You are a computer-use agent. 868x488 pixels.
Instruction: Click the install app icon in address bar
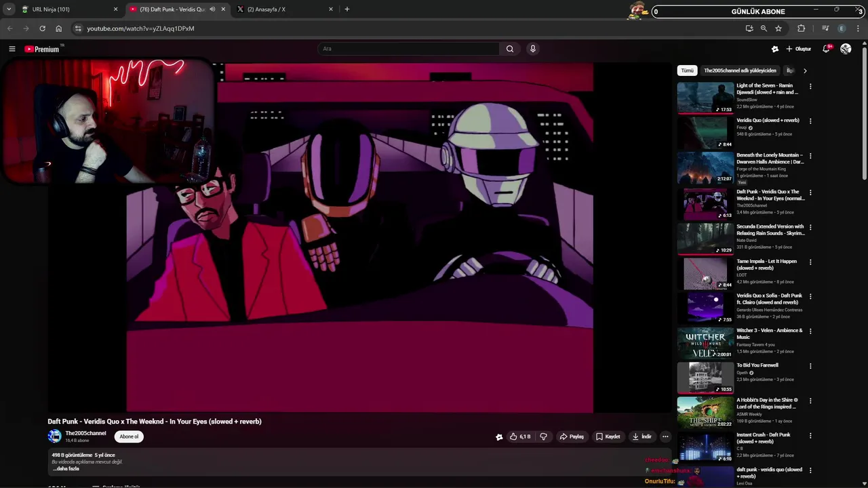click(x=749, y=28)
